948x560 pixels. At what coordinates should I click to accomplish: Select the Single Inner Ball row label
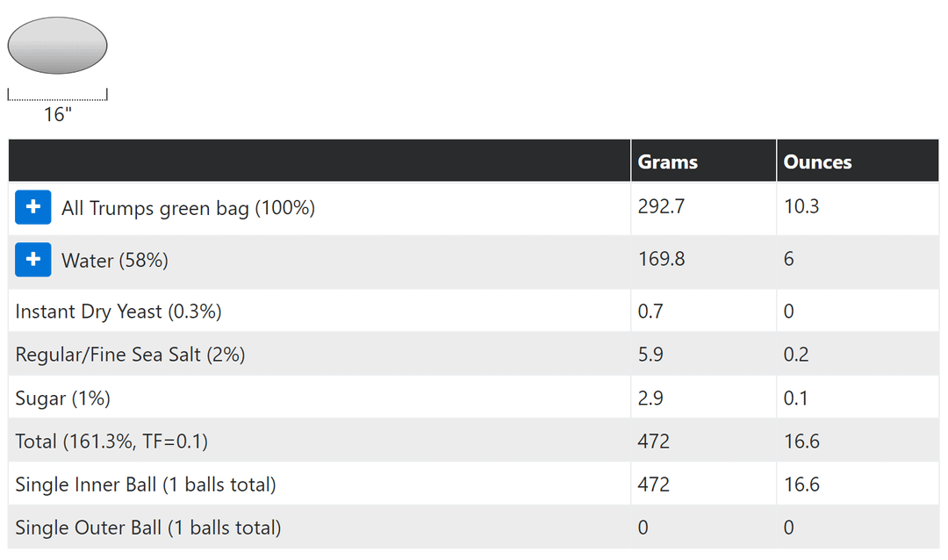(x=146, y=485)
